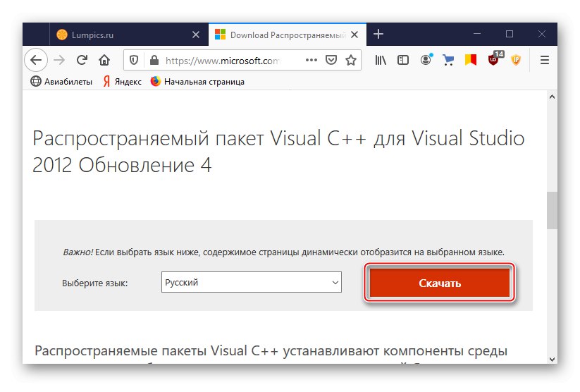
Task: Minimize the Firefox window
Action: pos(477,34)
